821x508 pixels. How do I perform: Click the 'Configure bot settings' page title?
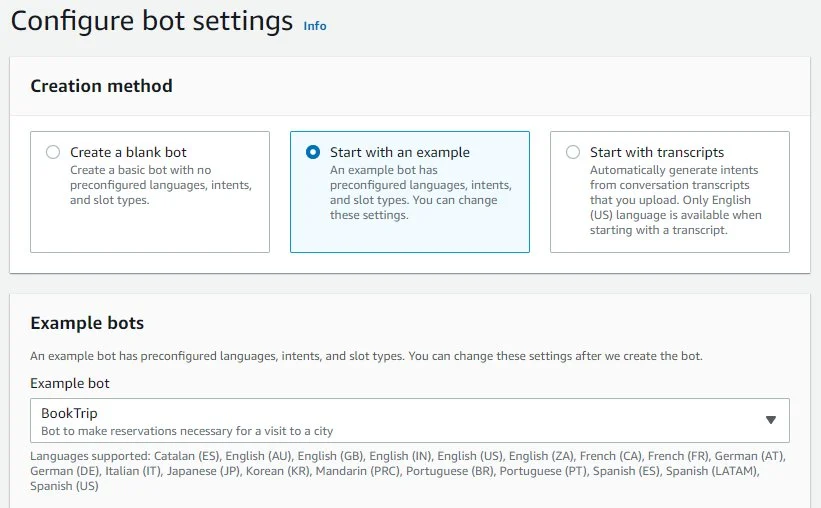[152, 21]
